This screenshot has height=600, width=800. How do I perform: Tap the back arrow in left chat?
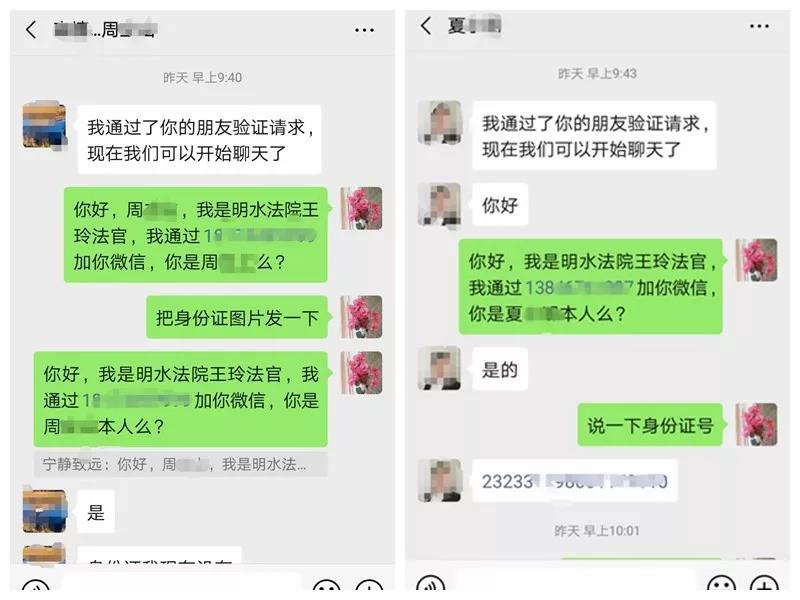click(x=31, y=30)
